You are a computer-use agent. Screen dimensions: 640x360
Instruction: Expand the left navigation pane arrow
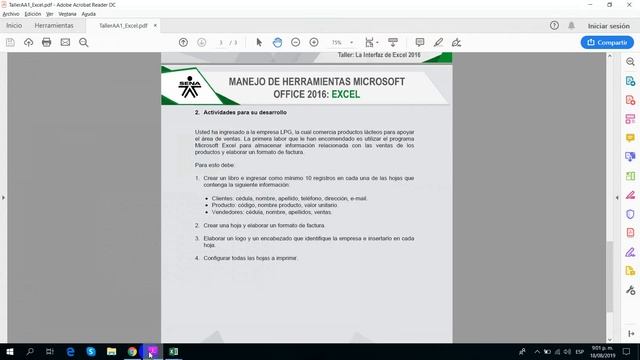pos(3,198)
